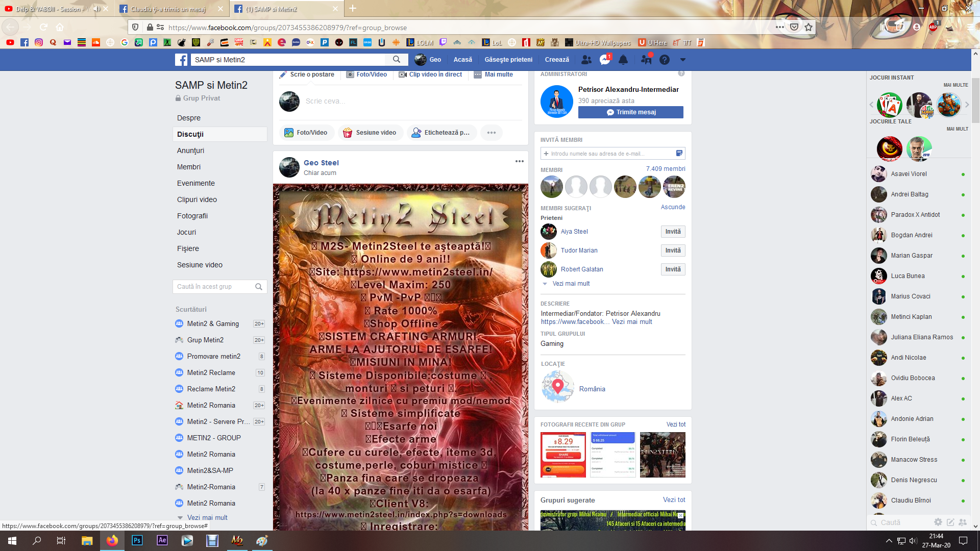Hide suggested members via Ascunde
The height and width of the screenshot is (551, 980).
(673, 207)
